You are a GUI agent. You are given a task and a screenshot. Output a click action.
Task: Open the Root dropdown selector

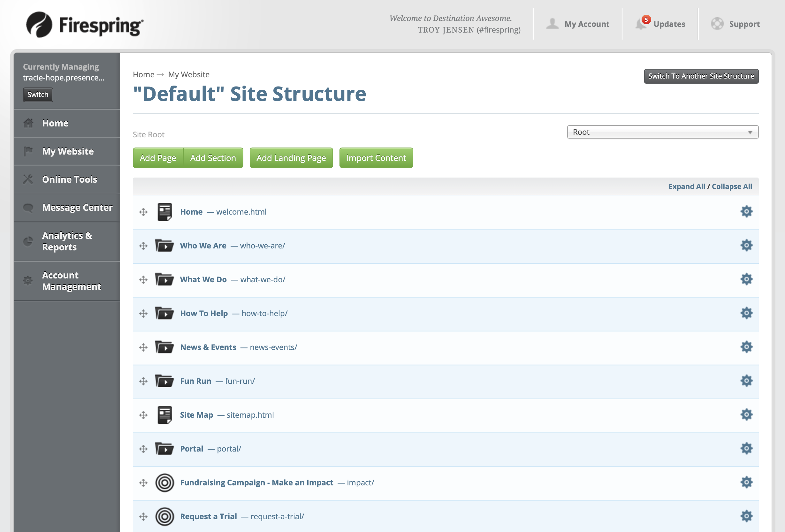click(662, 132)
